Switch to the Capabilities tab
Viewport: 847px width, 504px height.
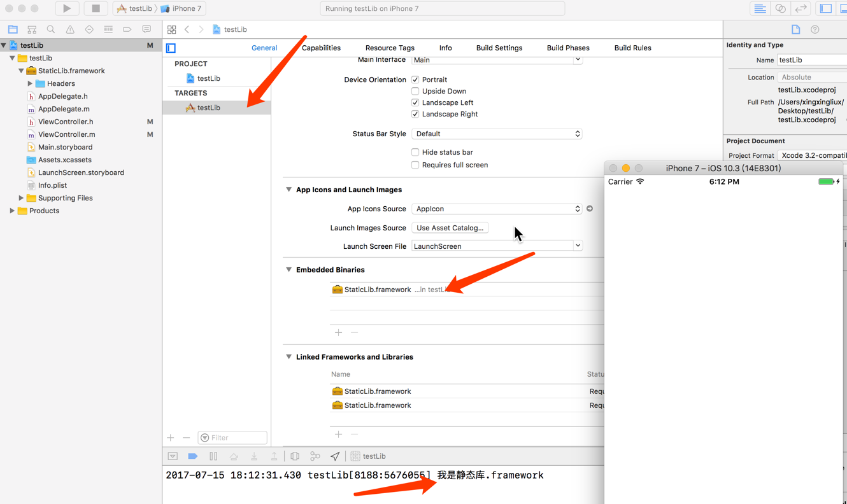click(x=321, y=48)
